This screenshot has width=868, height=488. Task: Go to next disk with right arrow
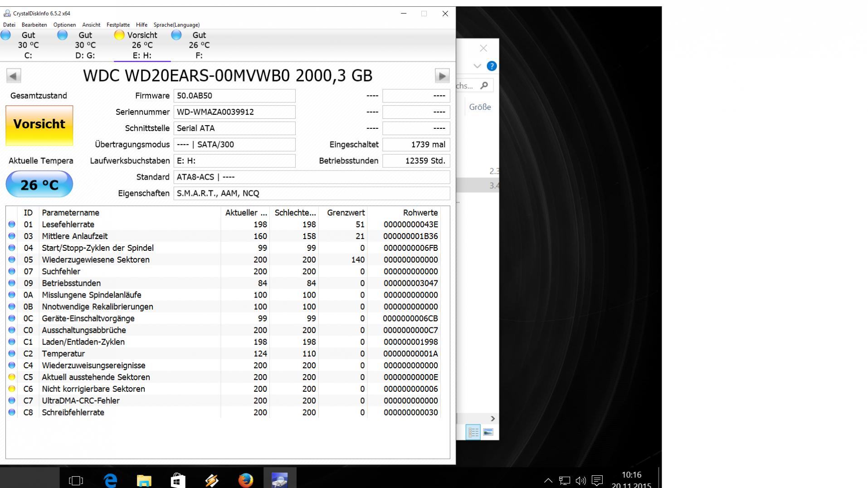point(442,76)
